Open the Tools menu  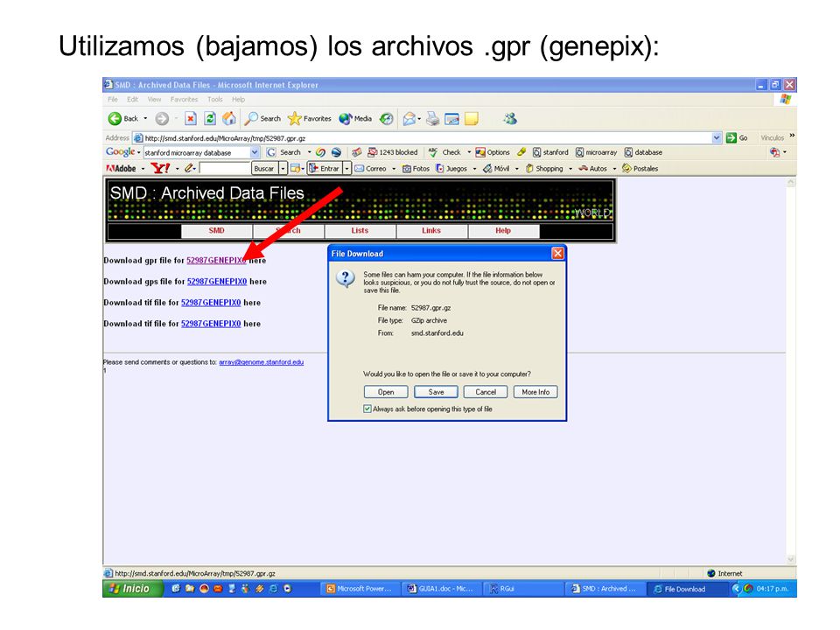coord(215,100)
